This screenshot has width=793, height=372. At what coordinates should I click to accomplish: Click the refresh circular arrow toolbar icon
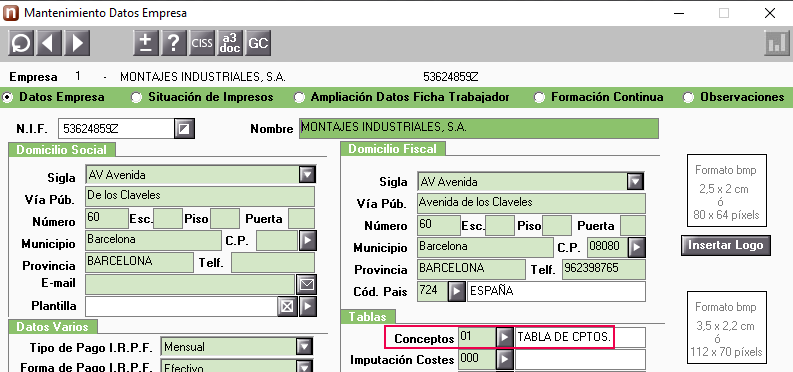point(21,43)
